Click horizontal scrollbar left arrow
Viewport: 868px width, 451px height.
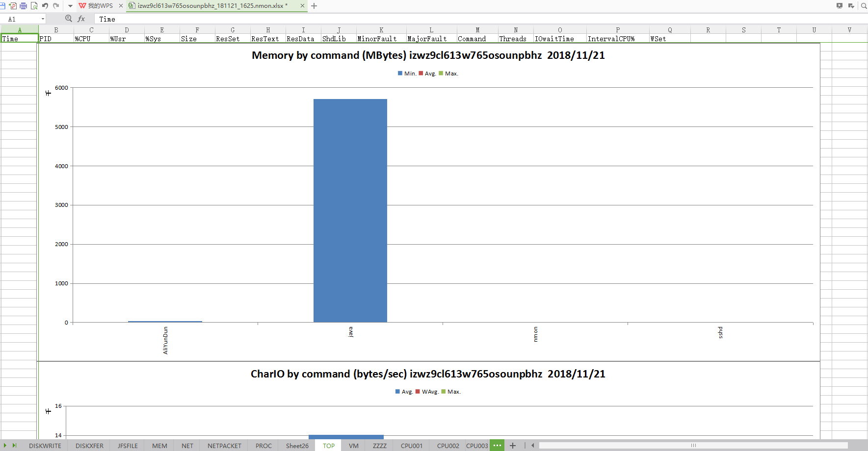tap(533, 446)
